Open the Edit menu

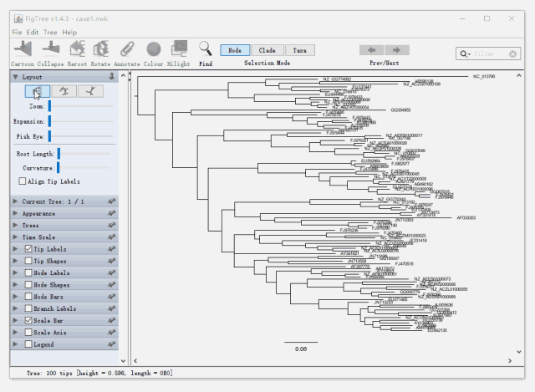coord(33,33)
